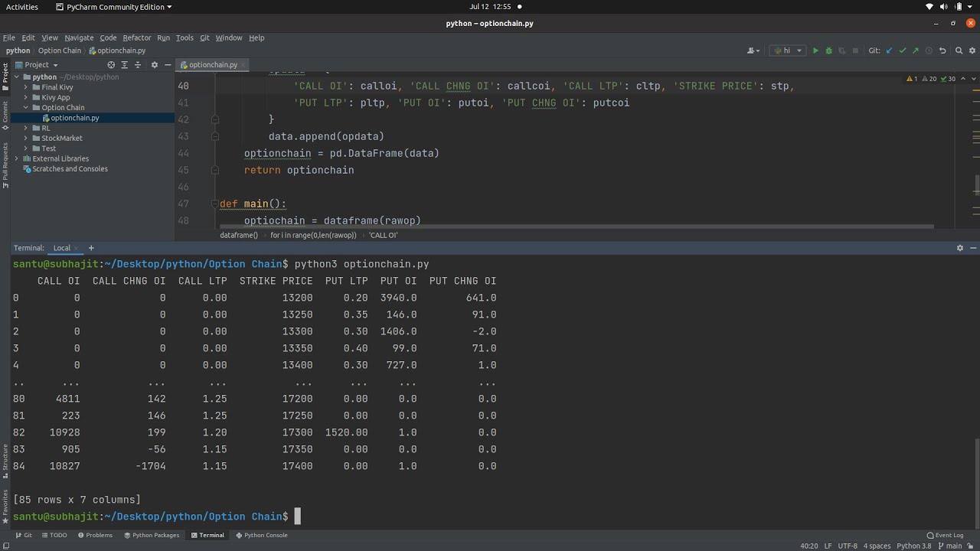This screenshot has height=551, width=980.
Task: Open the File menu
Action: [x=9, y=37]
